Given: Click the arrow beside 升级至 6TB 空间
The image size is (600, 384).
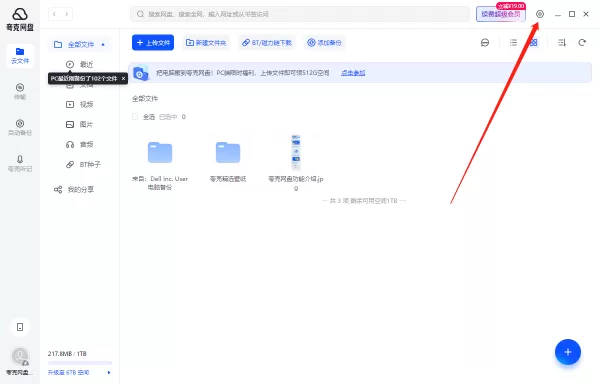Looking at the screenshot, I should 109,372.
